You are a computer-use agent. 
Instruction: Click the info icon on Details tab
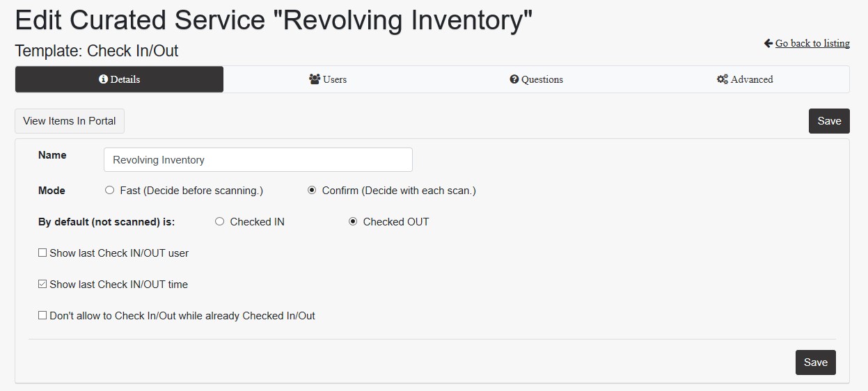[103, 79]
